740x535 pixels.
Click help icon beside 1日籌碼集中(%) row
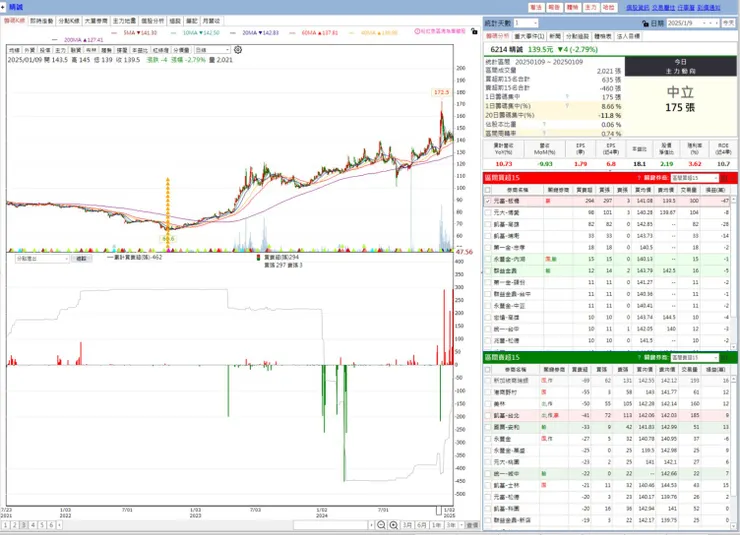click(x=567, y=106)
